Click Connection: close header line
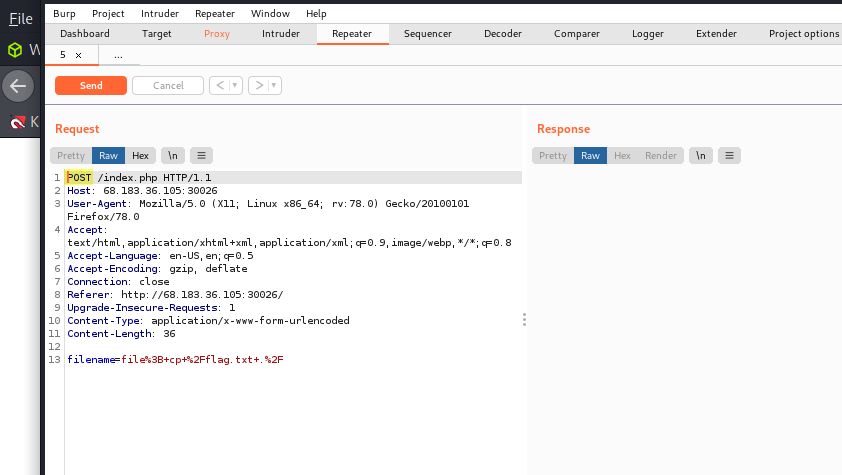 (118, 281)
